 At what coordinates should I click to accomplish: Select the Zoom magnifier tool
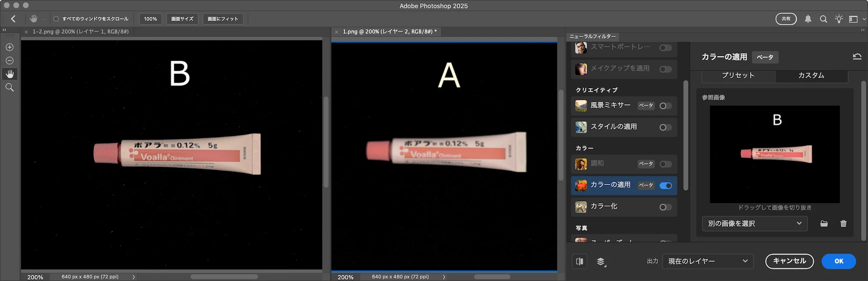coord(10,87)
